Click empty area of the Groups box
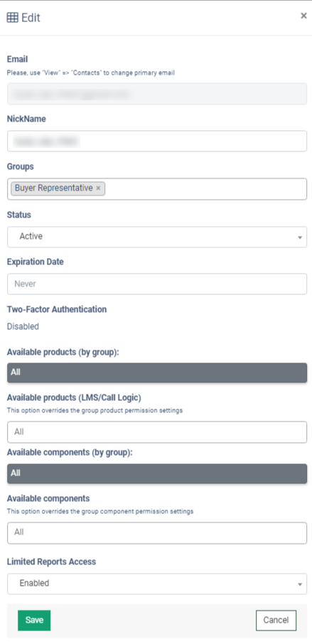The image size is (312, 644). pyautogui.click(x=205, y=189)
